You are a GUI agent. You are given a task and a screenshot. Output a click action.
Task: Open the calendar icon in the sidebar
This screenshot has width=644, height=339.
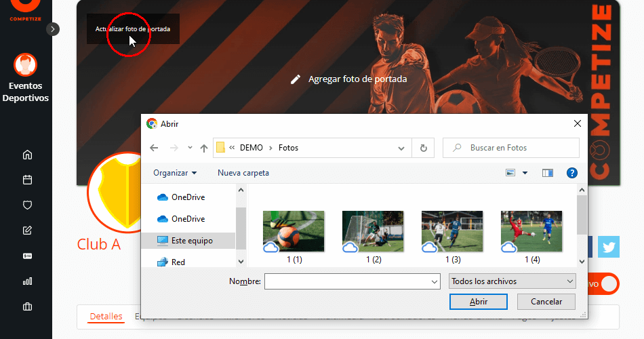pos(27,180)
